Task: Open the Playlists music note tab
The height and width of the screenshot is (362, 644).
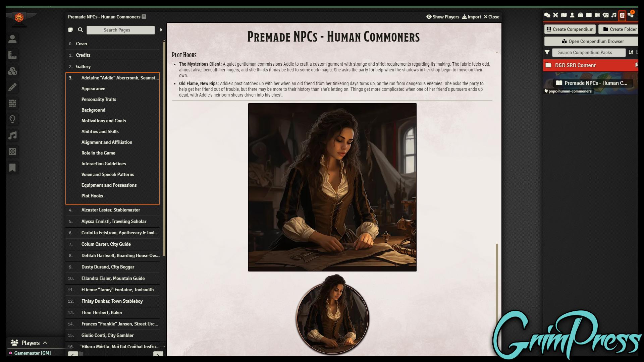Action: [614, 15]
